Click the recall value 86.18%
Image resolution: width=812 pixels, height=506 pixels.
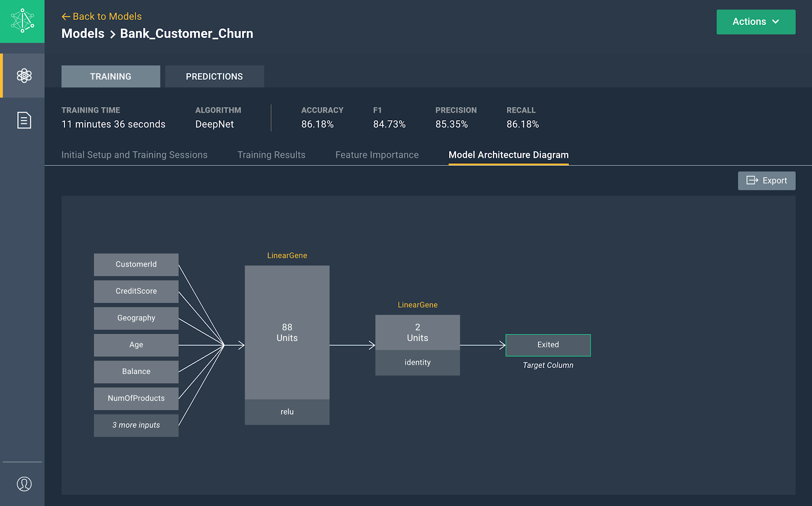(x=523, y=124)
